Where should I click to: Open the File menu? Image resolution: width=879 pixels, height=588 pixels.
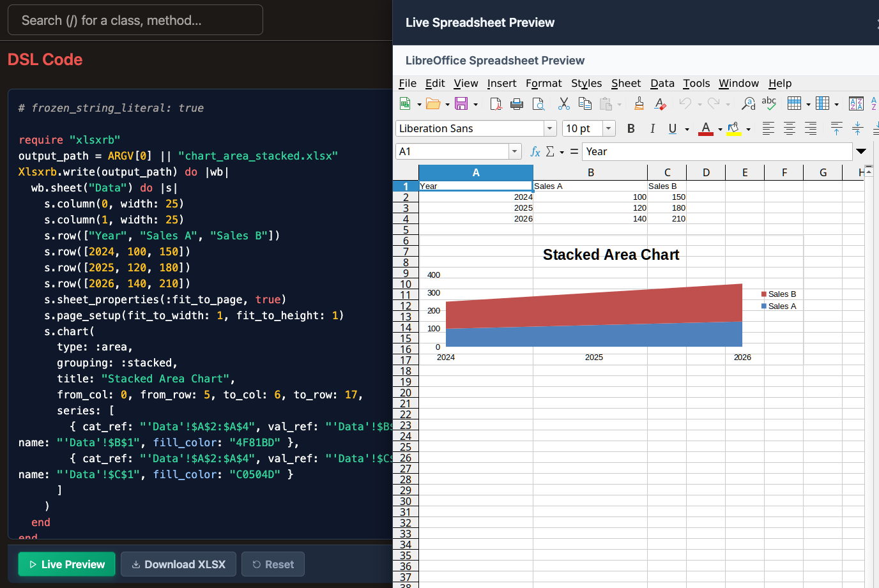tap(408, 83)
